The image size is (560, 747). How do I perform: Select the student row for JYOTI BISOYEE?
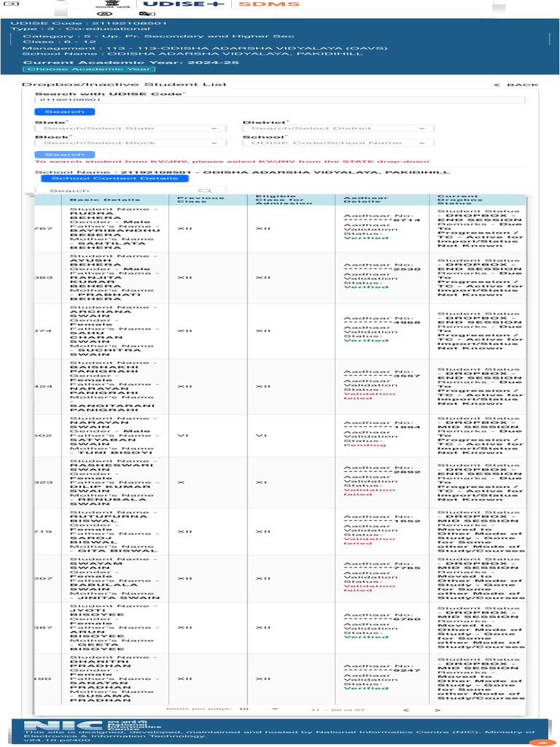(x=280, y=628)
